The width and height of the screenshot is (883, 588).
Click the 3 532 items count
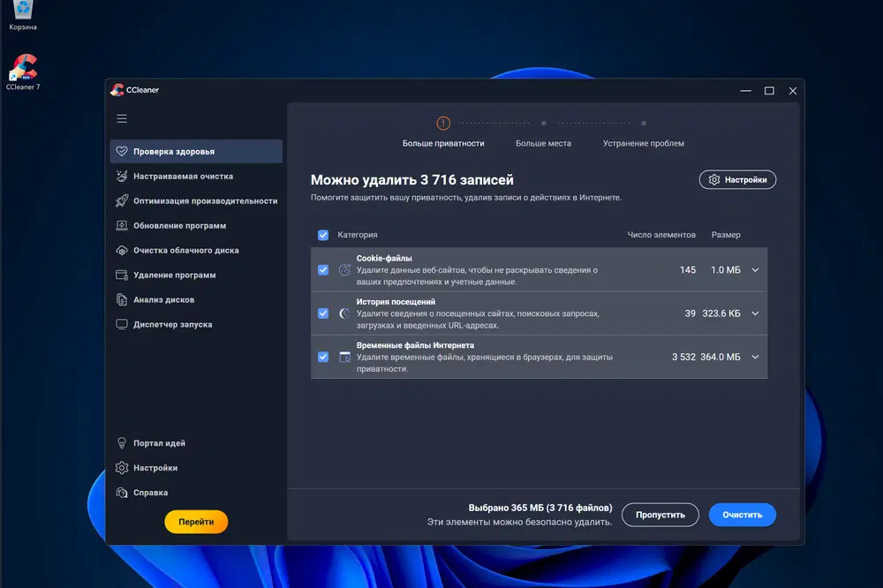[683, 357]
